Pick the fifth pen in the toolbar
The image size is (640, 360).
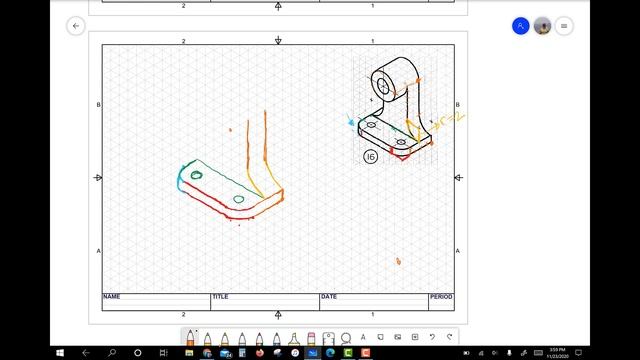click(x=259, y=338)
